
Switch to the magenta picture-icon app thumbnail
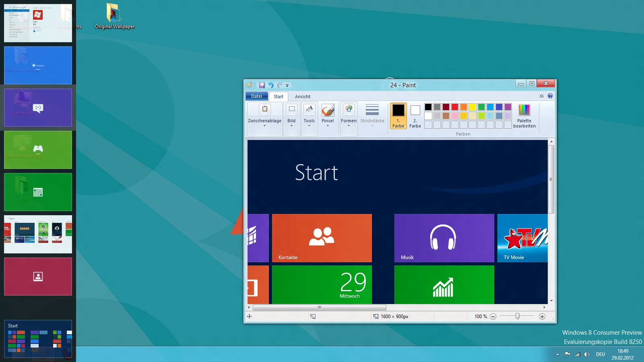pos(38,276)
